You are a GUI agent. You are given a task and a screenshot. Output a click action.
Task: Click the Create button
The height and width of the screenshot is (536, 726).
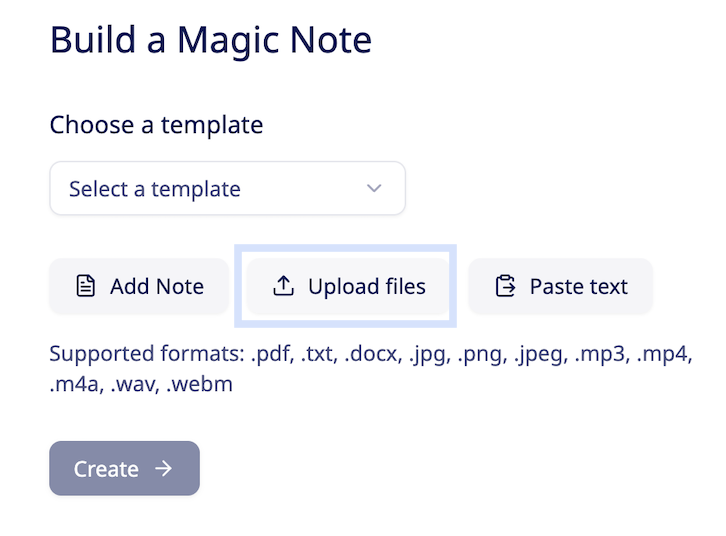tap(124, 469)
